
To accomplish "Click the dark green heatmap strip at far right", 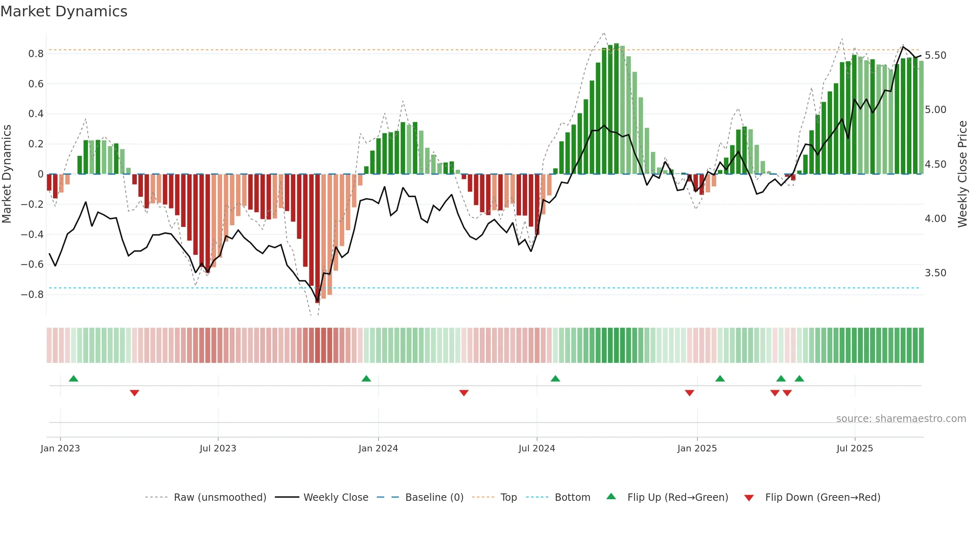I will [921, 345].
